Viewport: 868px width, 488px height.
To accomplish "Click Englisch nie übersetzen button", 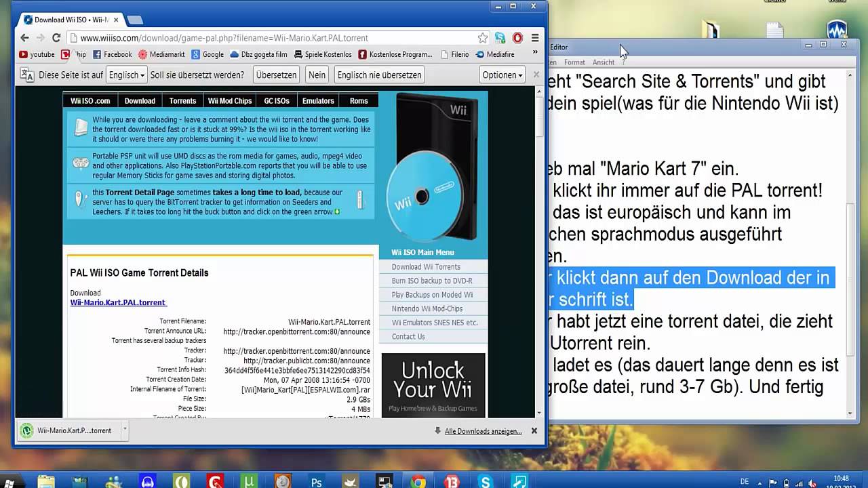I will coord(379,75).
